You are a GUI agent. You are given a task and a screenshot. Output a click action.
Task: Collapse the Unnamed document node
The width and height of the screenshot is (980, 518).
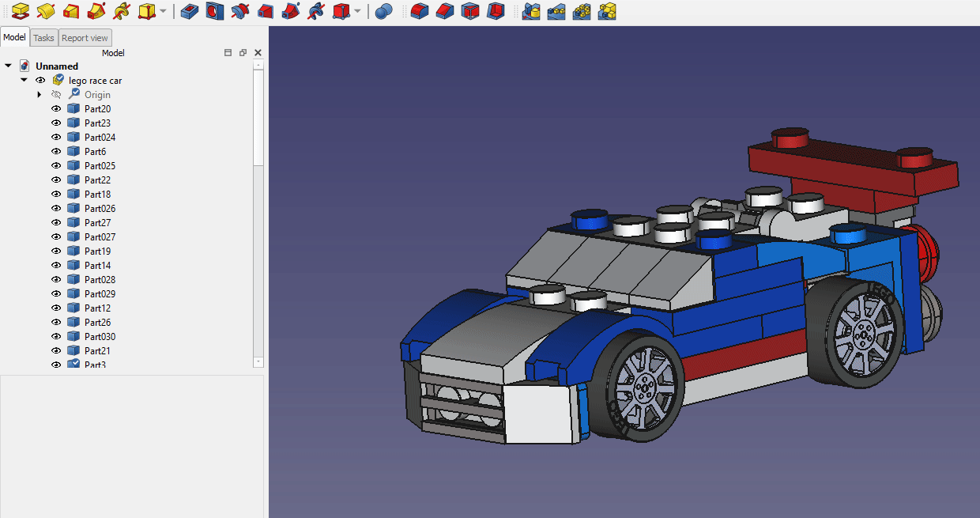[x=8, y=66]
